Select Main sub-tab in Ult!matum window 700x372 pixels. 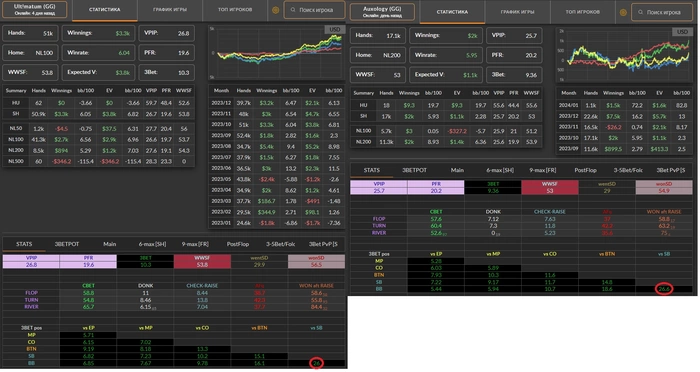coord(110,244)
